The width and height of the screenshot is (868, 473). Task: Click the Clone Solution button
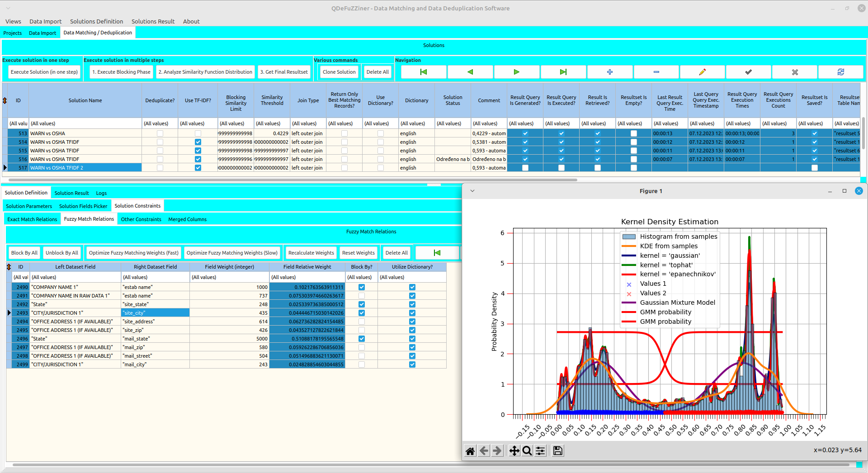click(x=339, y=72)
